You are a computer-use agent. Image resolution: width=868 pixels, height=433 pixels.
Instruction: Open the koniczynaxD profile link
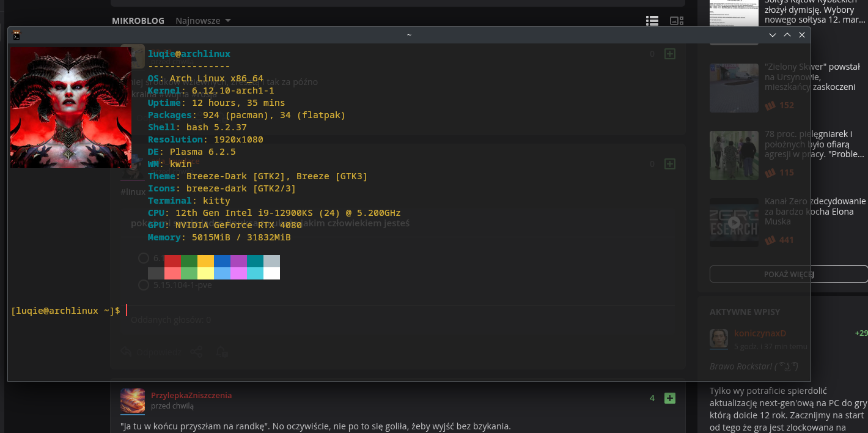pyautogui.click(x=760, y=333)
